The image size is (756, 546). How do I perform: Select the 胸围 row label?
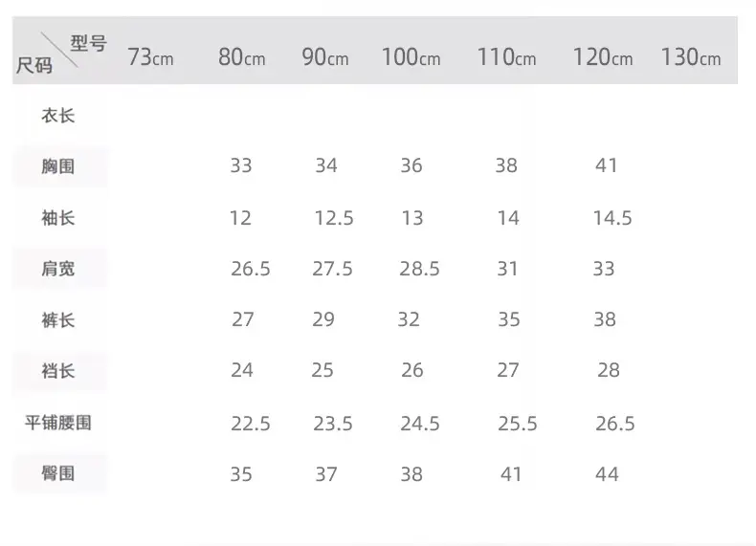point(57,166)
